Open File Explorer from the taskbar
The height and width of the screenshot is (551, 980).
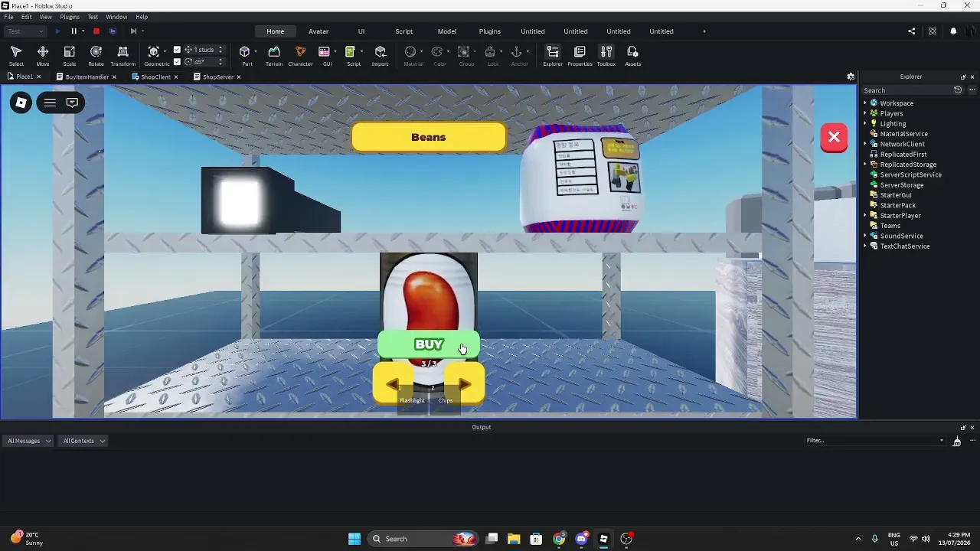pyautogui.click(x=513, y=539)
